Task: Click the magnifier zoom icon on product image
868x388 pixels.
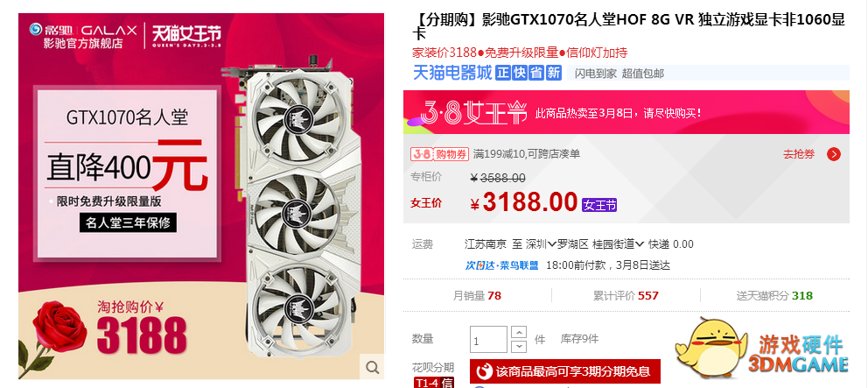Action: pos(372,367)
